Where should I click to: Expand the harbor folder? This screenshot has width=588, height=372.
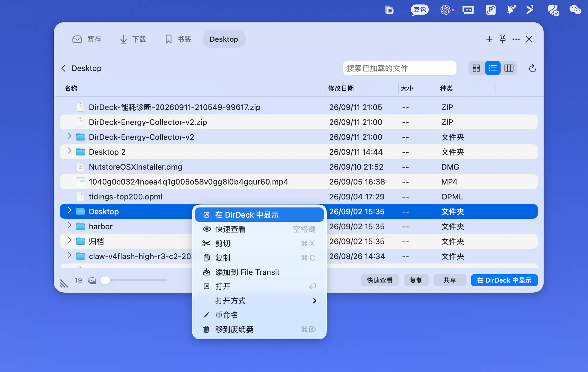[69, 226]
